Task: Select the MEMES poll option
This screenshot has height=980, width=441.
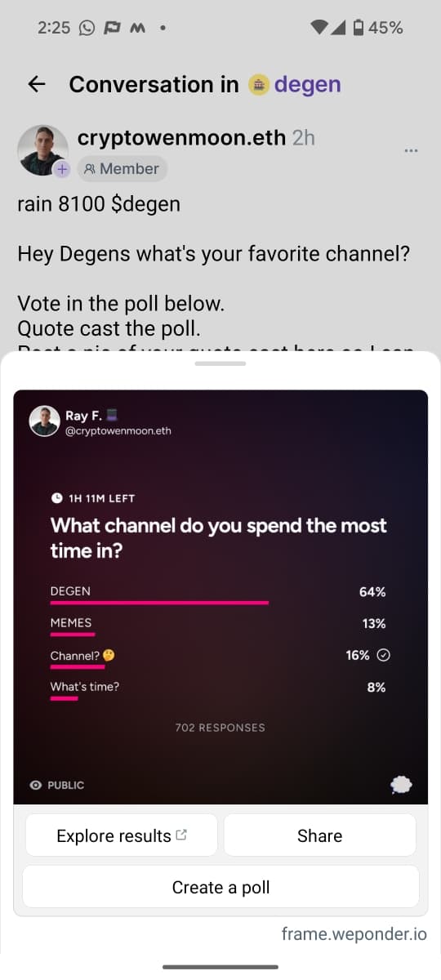Action: pyautogui.click(x=218, y=627)
